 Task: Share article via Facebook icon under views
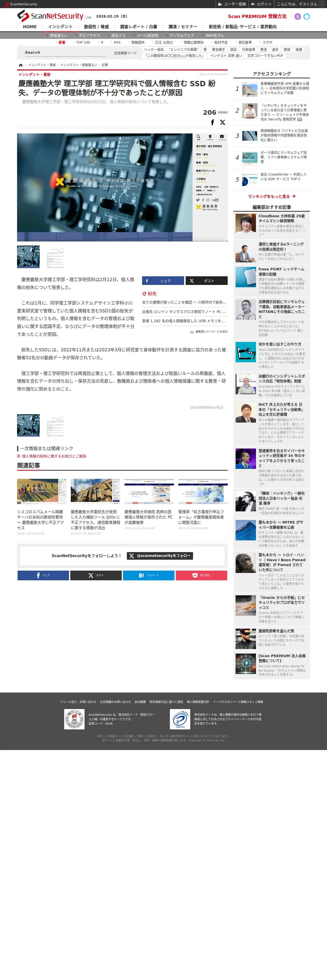click(212, 123)
